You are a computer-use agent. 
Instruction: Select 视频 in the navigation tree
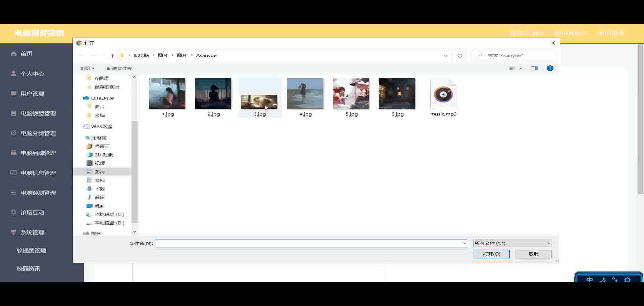(x=100, y=163)
